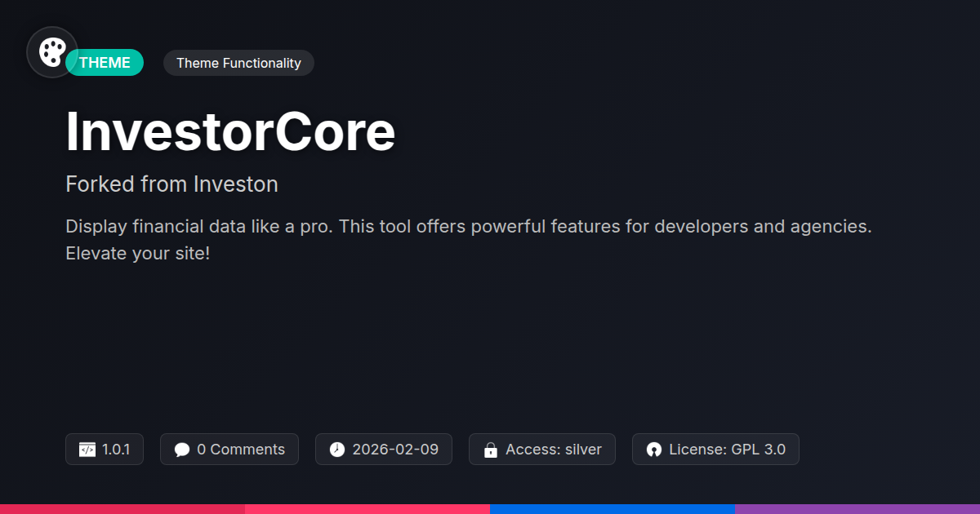Click the description text 'Display financial data like a pro'
This screenshot has height=514, width=980.
coord(198,227)
